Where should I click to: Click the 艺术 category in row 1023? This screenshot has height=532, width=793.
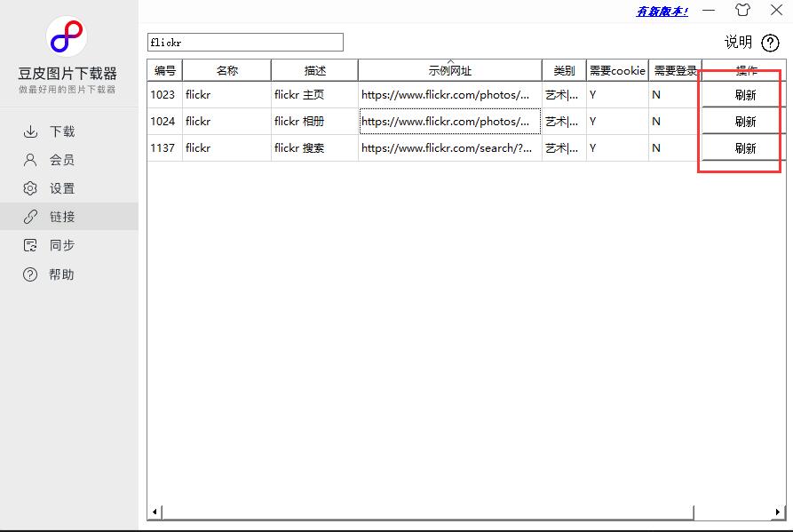click(564, 94)
